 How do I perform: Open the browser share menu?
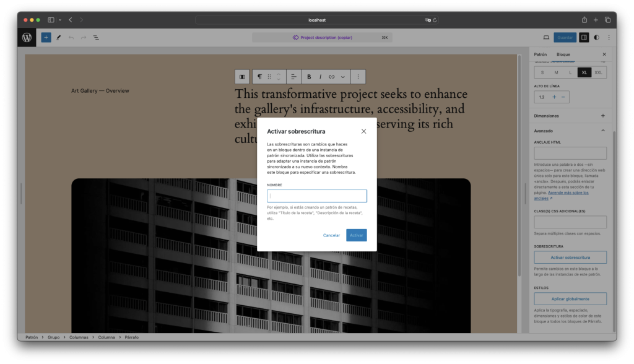584,20
